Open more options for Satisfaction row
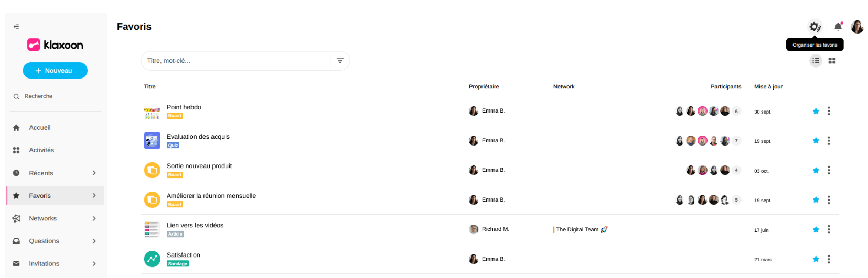The width and height of the screenshot is (868, 278). tap(829, 259)
